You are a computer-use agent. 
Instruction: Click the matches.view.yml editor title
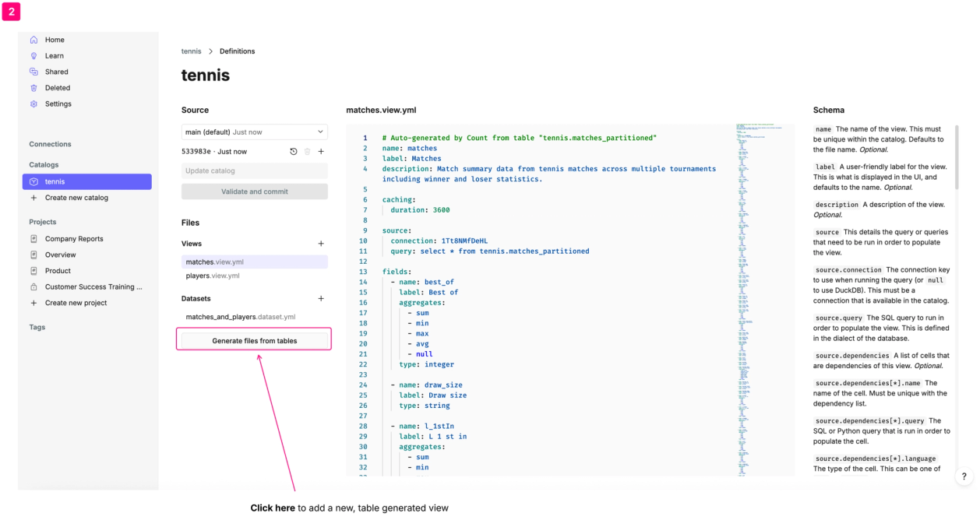tap(381, 111)
